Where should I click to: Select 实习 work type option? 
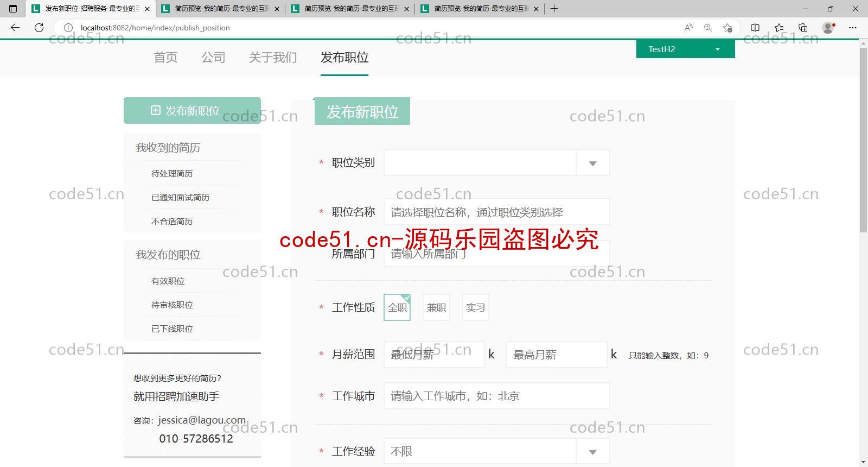click(475, 307)
